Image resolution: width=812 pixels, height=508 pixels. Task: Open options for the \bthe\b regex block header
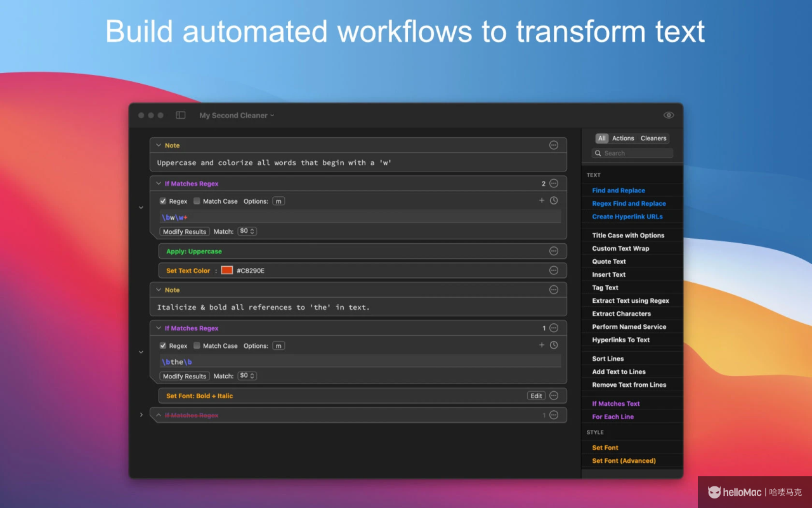click(x=554, y=328)
